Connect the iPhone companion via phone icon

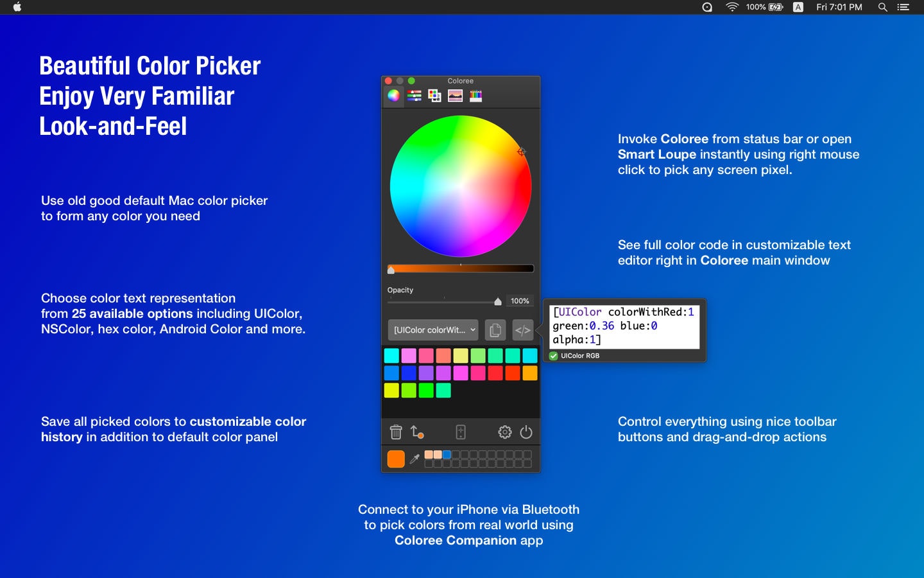point(461,432)
